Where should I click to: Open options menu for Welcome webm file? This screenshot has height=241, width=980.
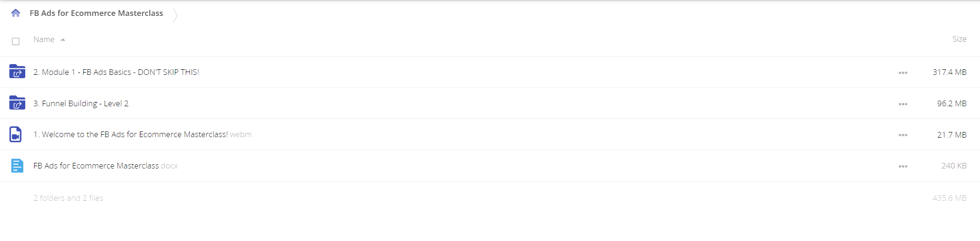coord(903,135)
